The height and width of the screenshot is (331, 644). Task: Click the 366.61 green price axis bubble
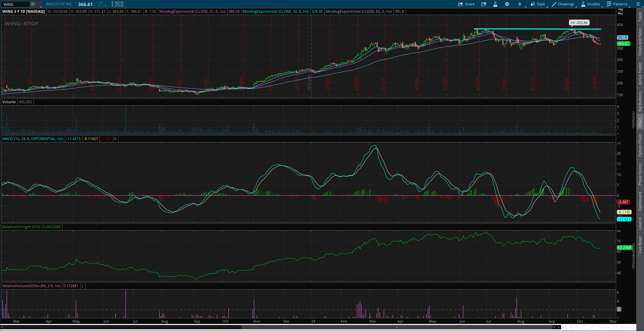624,44
